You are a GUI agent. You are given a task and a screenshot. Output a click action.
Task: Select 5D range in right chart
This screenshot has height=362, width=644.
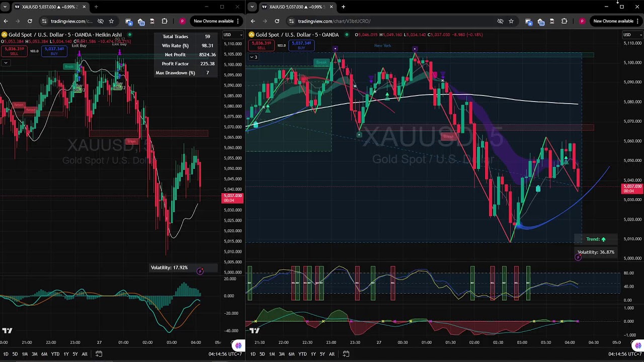262,354
